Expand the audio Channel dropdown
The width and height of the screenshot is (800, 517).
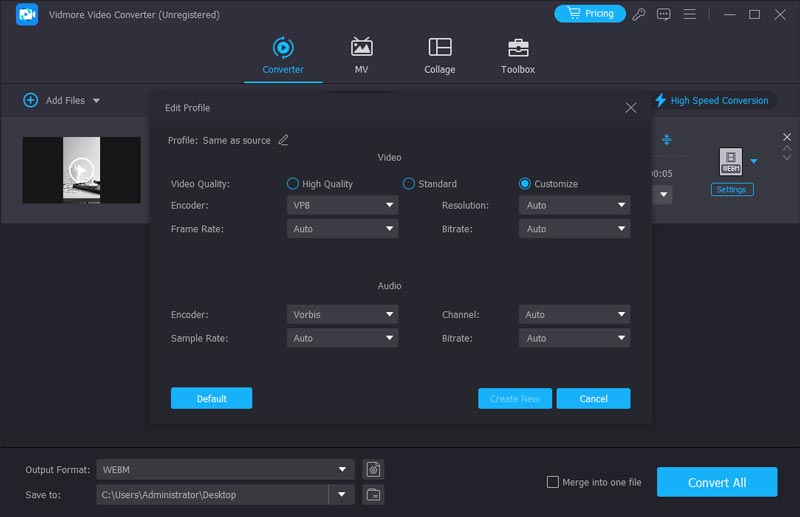tap(574, 314)
